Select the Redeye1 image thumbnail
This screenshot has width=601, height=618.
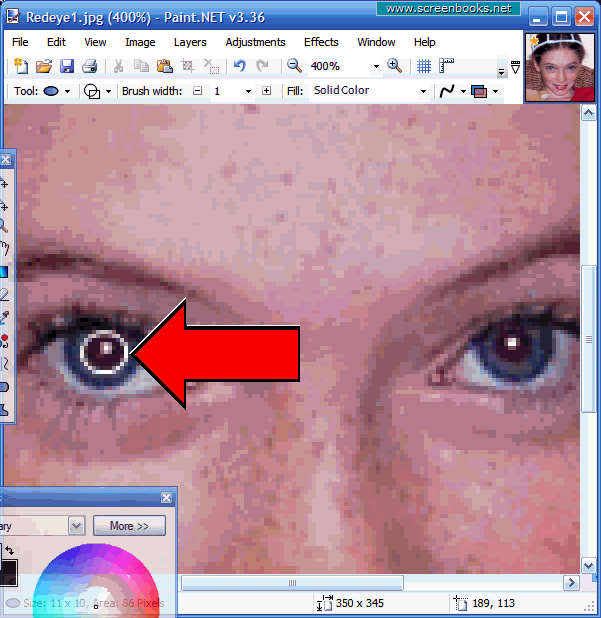pyautogui.click(x=552, y=68)
